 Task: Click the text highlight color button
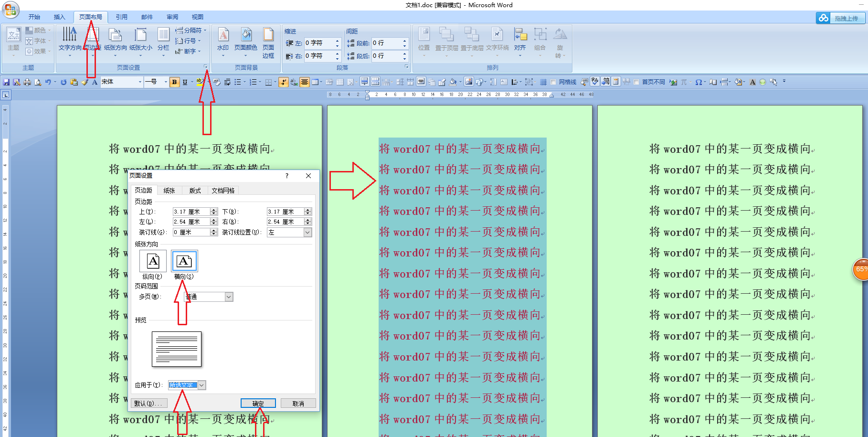200,82
